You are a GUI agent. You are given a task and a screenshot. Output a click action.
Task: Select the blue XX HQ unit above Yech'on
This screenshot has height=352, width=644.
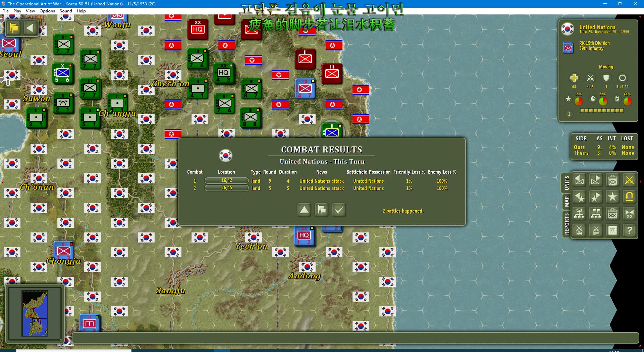click(x=304, y=236)
